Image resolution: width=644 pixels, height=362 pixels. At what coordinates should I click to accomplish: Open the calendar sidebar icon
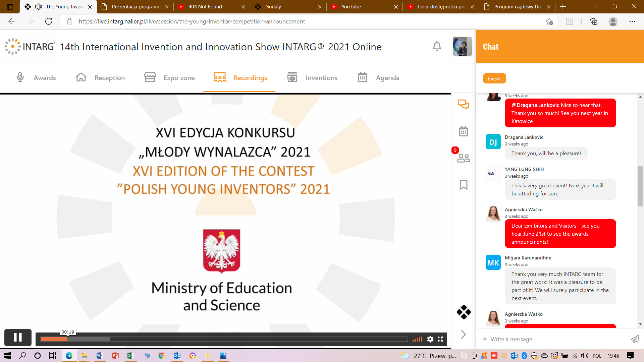(x=464, y=131)
